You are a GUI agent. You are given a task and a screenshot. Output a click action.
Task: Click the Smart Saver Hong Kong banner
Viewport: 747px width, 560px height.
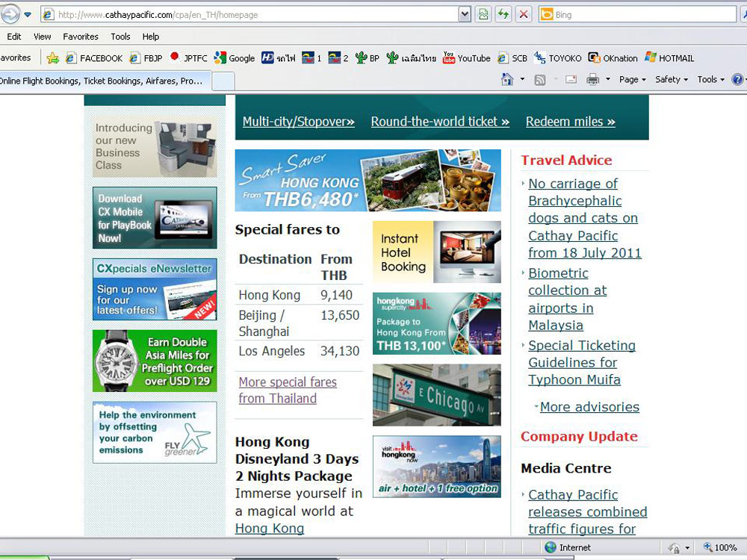(368, 181)
